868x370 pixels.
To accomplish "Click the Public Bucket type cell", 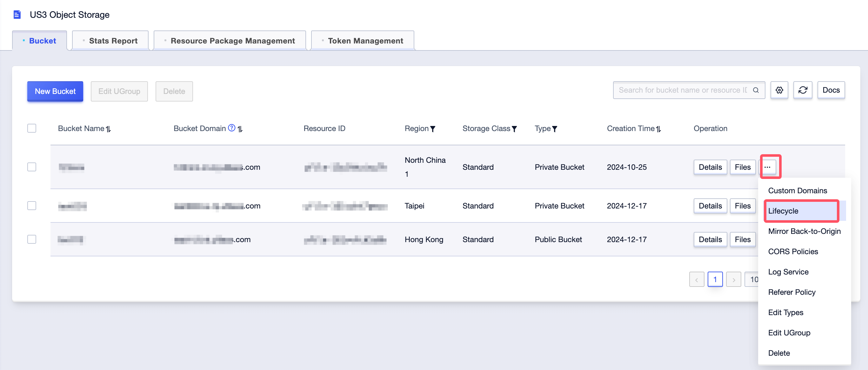I will [558, 239].
